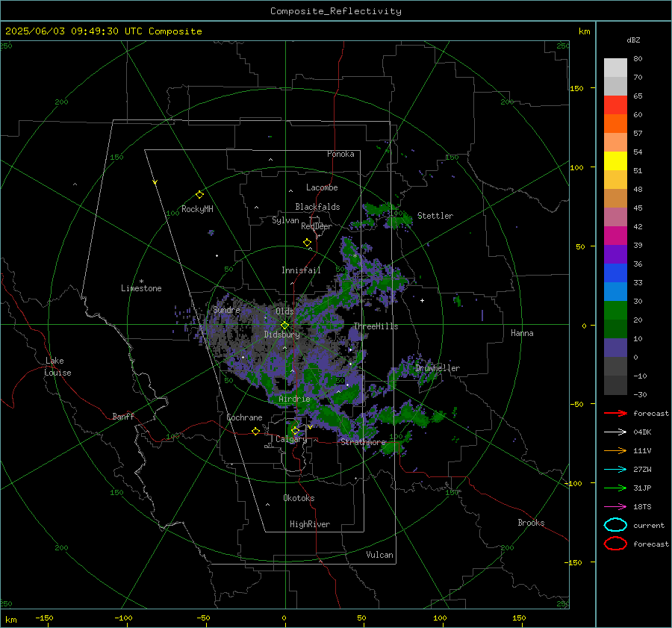
Task: Click the 'Composite_Reflectivity' title text
Action: tap(336, 11)
